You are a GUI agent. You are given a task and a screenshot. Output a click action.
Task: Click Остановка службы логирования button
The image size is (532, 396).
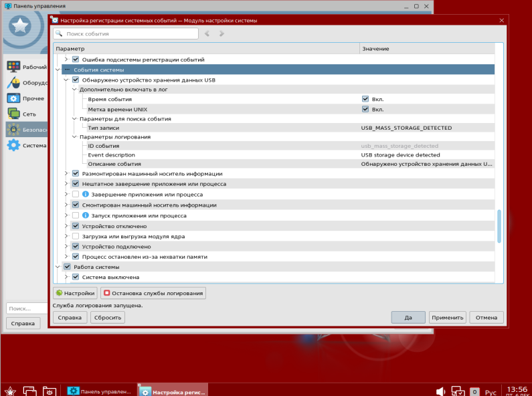click(153, 293)
